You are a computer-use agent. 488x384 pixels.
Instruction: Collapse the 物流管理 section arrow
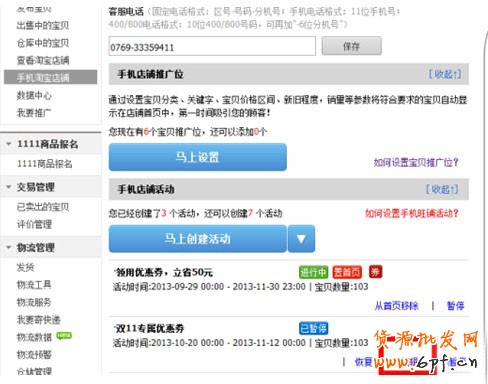coord(9,247)
